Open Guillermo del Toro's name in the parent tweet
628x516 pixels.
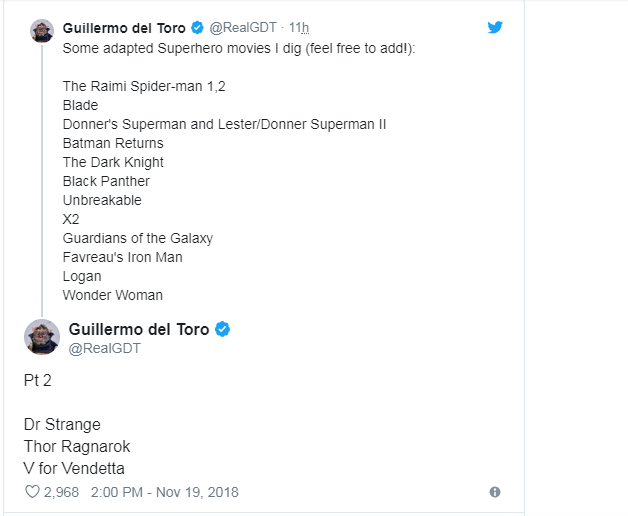[124, 28]
